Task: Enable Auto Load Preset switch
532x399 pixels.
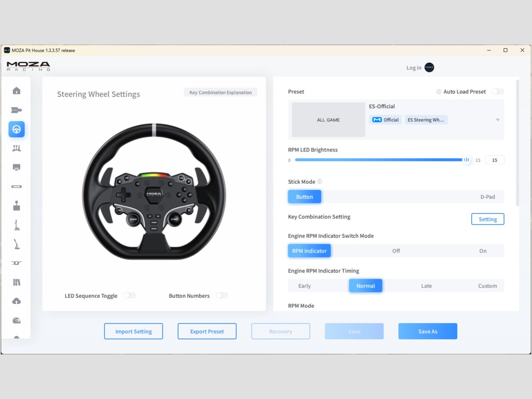Action: click(x=498, y=92)
